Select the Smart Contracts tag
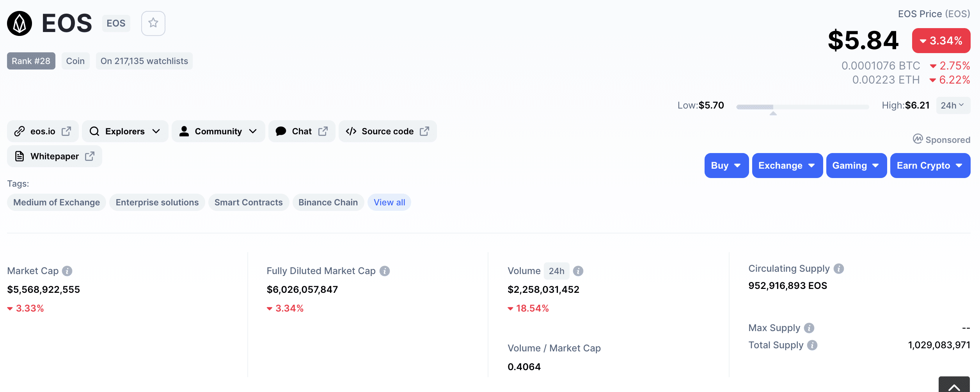This screenshot has width=980, height=392. click(249, 202)
